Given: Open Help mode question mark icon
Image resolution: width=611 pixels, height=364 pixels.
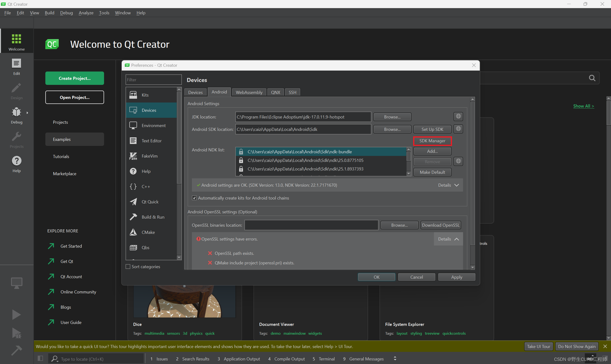Looking at the screenshot, I should click(17, 161).
